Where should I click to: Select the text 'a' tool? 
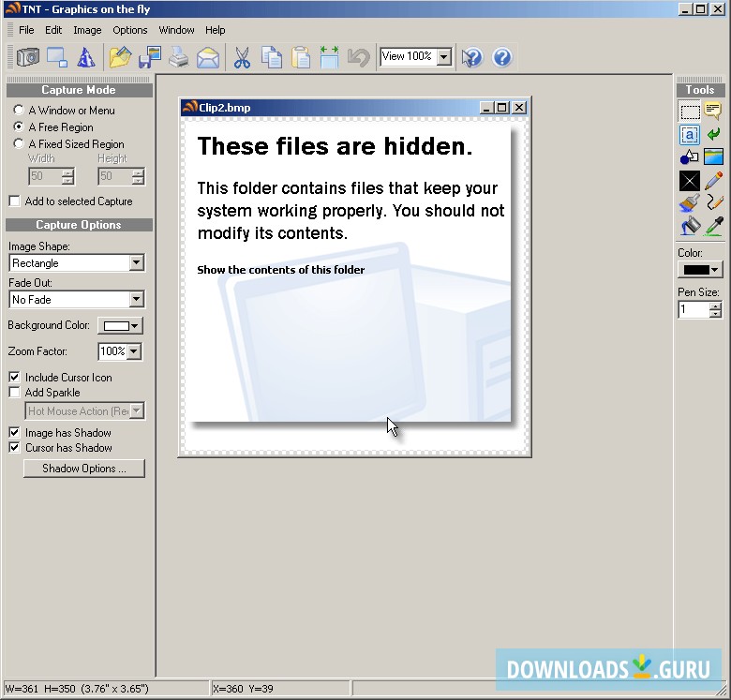coord(690,135)
